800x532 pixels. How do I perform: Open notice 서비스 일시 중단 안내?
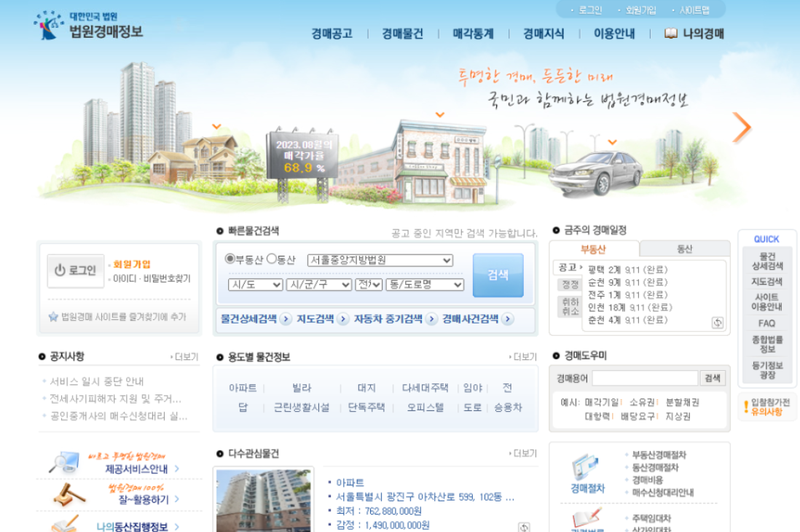click(96, 381)
